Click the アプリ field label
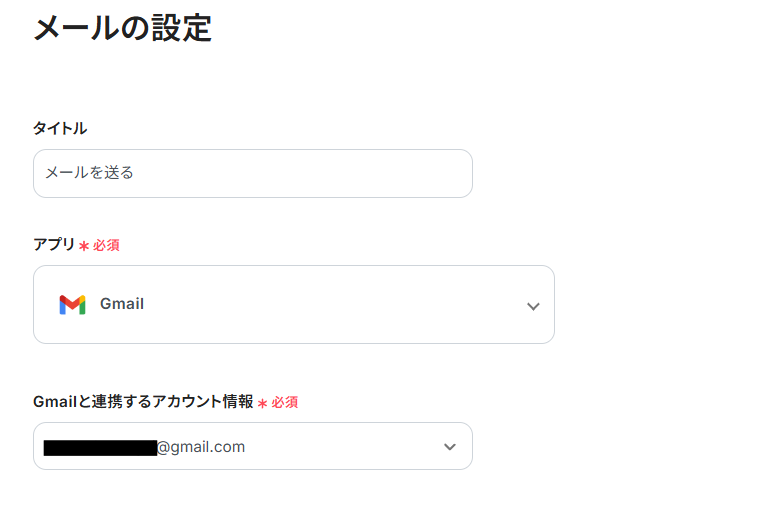Screen dimensions: 757x508 tap(54, 244)
